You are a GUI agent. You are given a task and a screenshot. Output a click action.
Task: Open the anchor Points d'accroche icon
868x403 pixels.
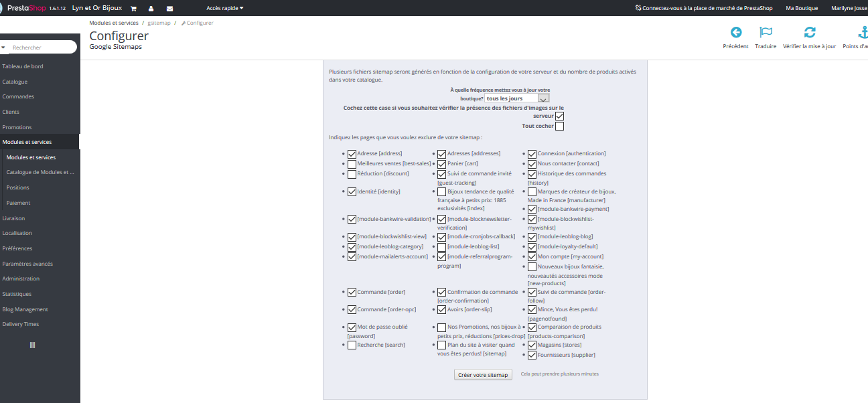(x=863, y=33)
